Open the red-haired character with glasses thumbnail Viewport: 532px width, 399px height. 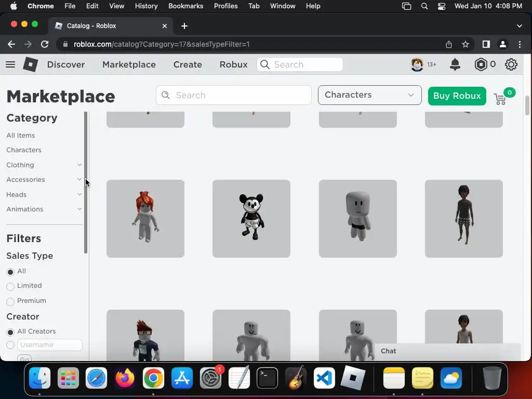145,335
